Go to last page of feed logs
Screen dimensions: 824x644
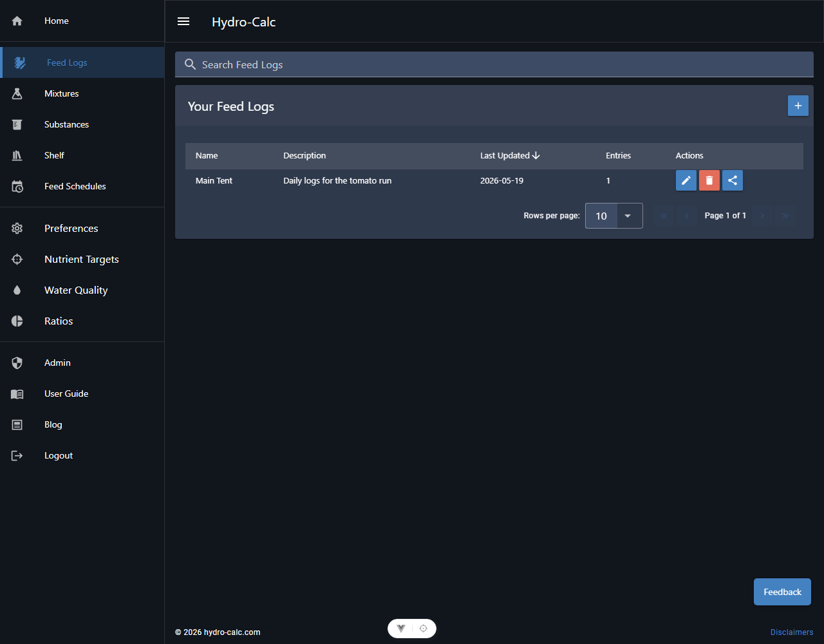[785, 216]
